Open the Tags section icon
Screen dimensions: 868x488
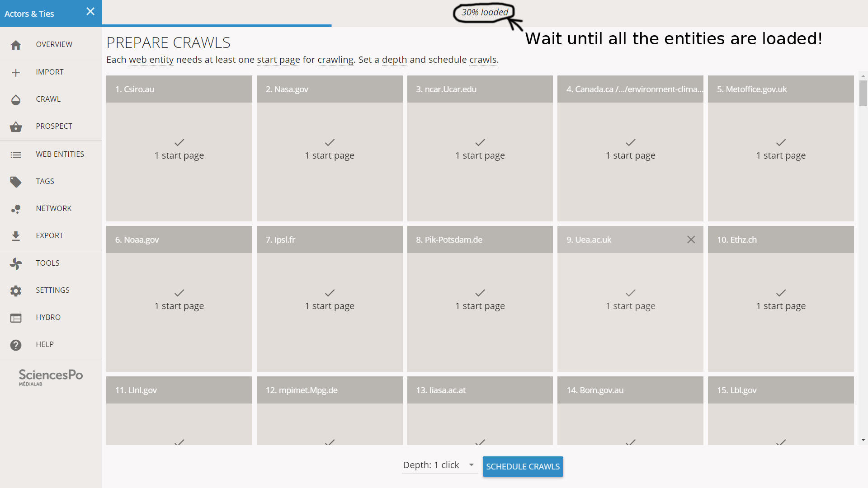click(x=16, y=182)
